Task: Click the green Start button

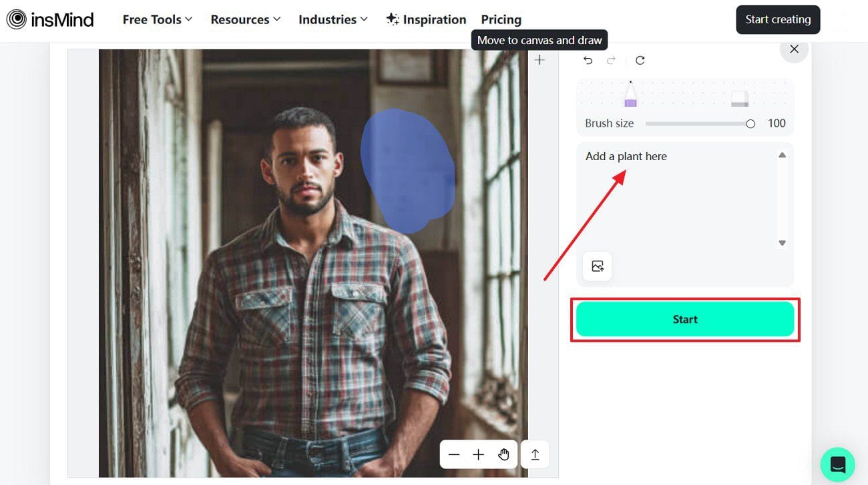Action: 685,320
